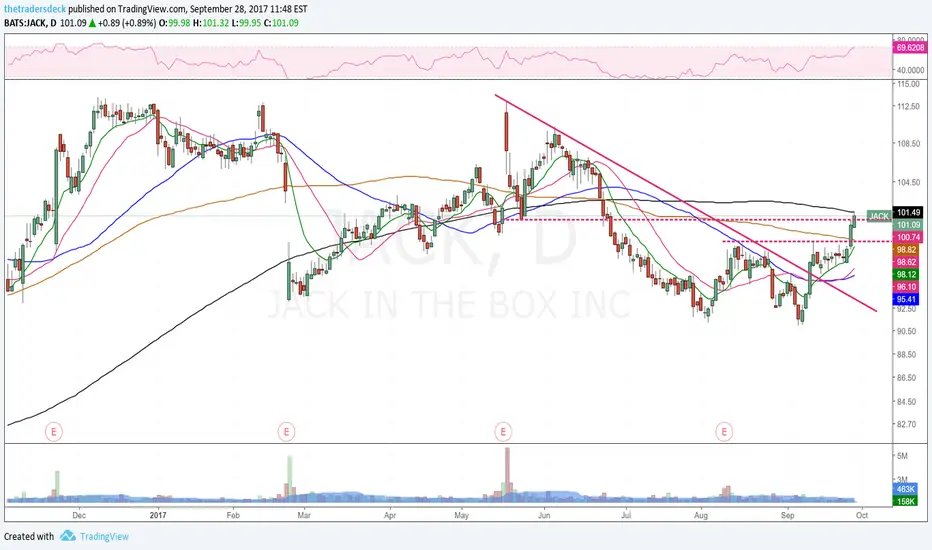Click the 86.50 price axis label

[x=906, y=378]
